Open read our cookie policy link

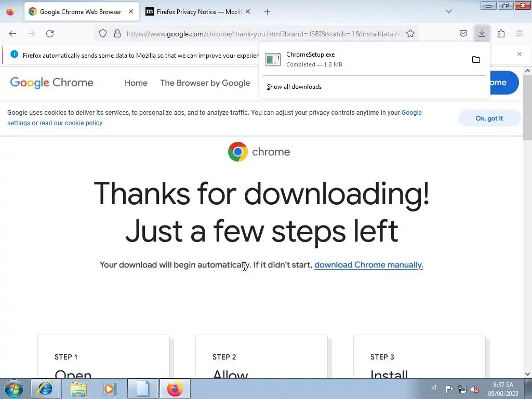click(x=71, y=123)
